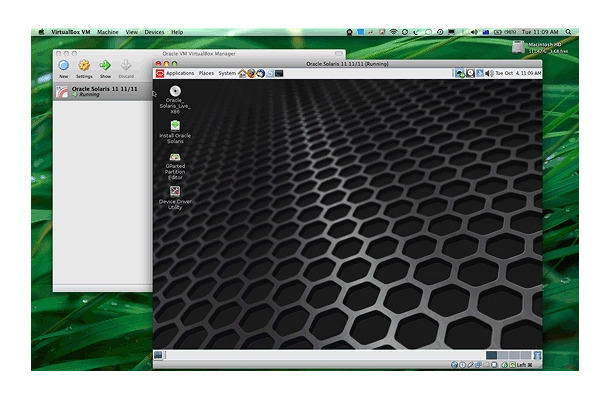
Task: Launch Thunderbird from the Solaris panel
Action: point(260,73)
